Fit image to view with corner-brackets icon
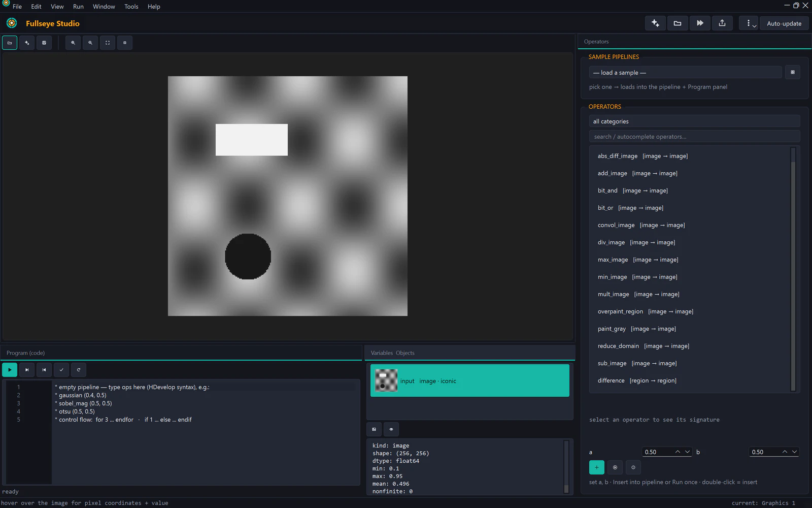This screenshot has height=508, width=812. coord(108,43)
